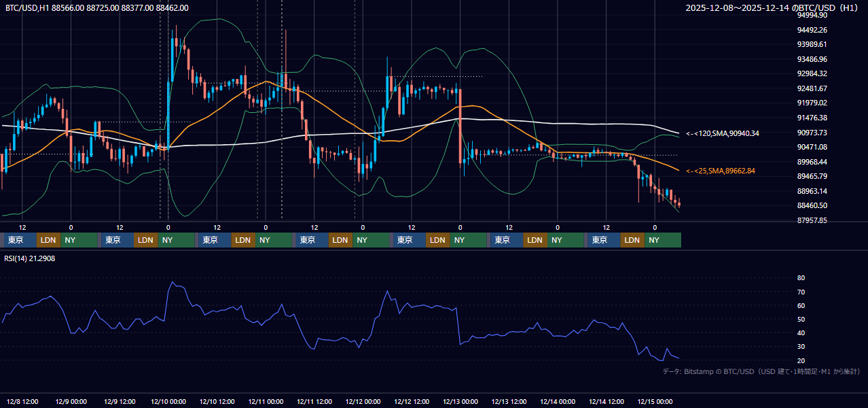Select the 12/13 12:00 time axis label
The image size is (868, 408).
tap(509, 401)
